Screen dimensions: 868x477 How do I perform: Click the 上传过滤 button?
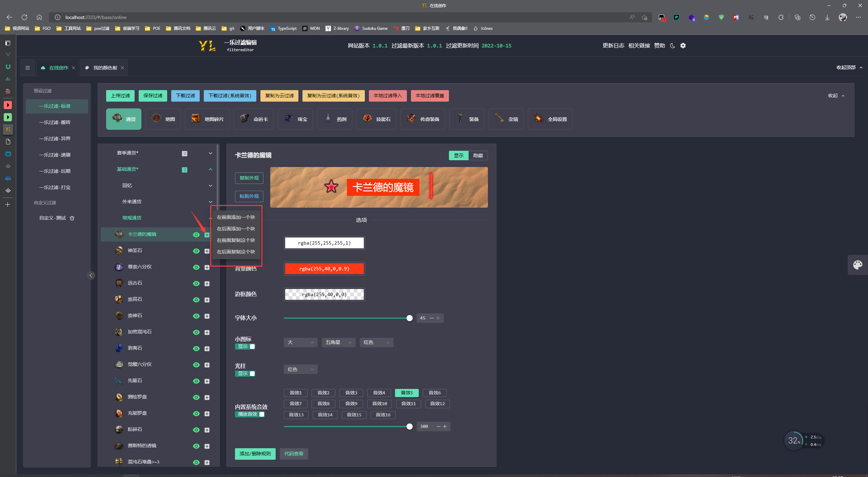click(x=120, y=96)
